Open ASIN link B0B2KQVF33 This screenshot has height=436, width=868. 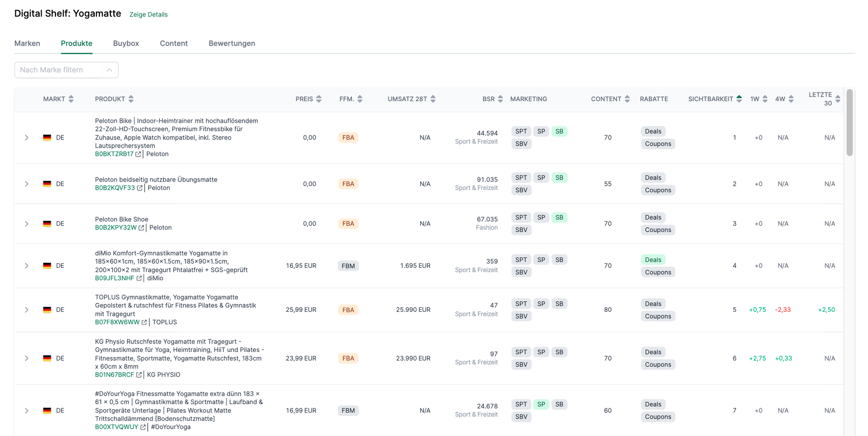(115, 188)
